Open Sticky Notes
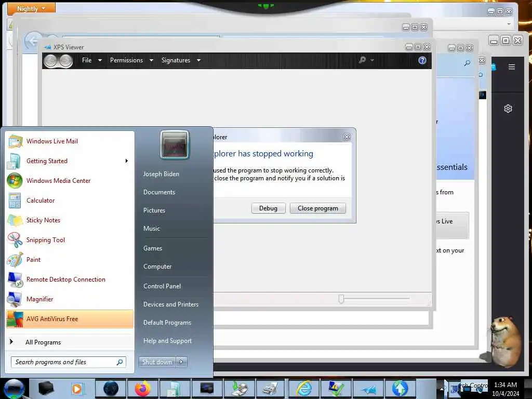 pyautogui.click(x=70, y=220)
